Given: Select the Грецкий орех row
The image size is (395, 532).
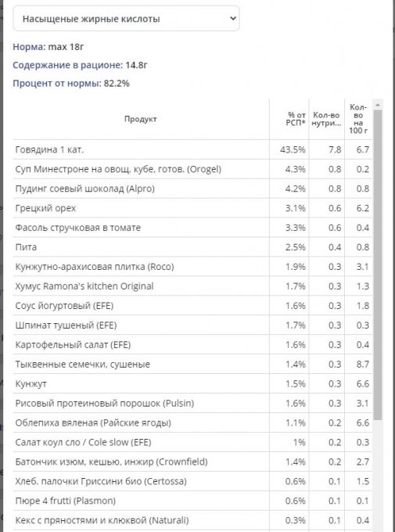Looking at the screenshot, I should [192, 208].
